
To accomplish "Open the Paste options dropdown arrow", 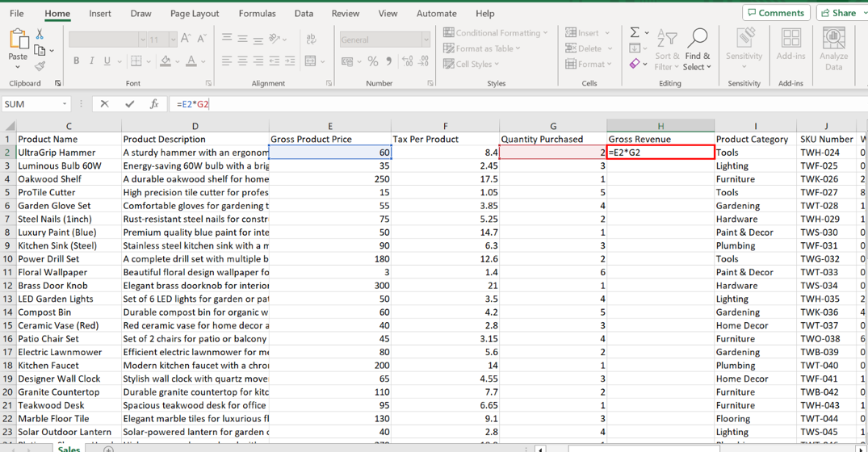I will pyautogui.click(x=18, y=68).
